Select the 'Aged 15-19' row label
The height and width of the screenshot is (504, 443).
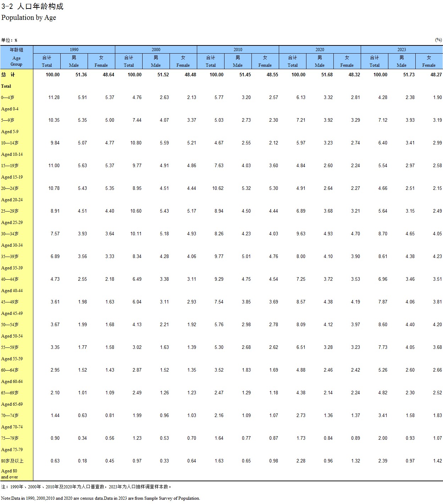(x=12, y=177)
